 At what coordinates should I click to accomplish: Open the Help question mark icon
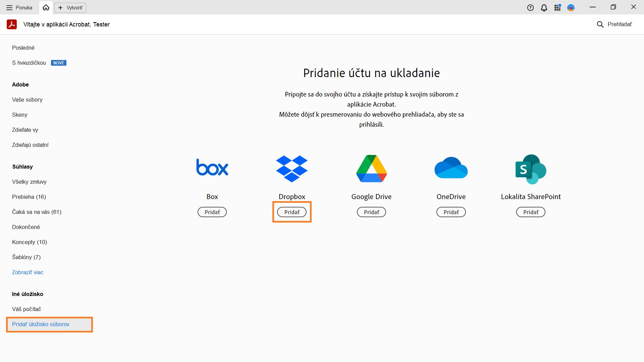530,8
